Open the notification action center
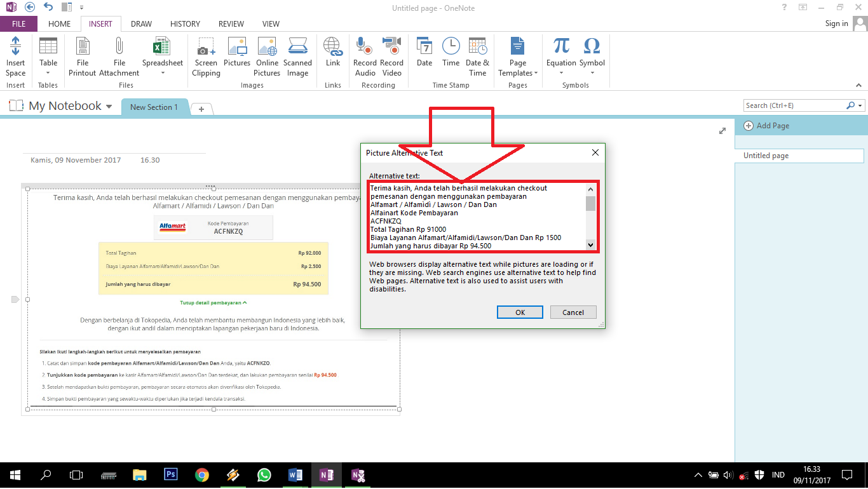Image resolution: width=868 pixels, height=489 pixels. (x=846, y=475)
